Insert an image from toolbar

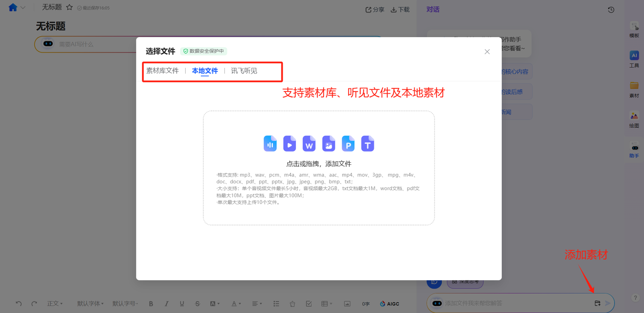pyautogui.click(x=347, y=303)
